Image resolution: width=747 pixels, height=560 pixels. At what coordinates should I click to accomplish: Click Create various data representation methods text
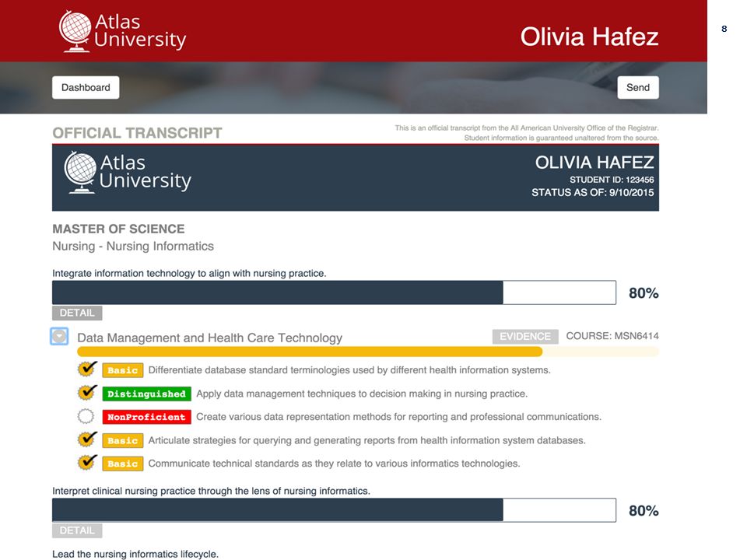pos(398,417)
